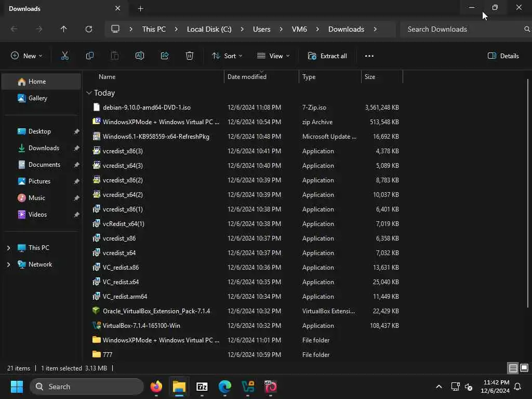Click the vertical scrollbar of file list
The height and width of the screenshot is (399, 532).
[x=528, y=193]
